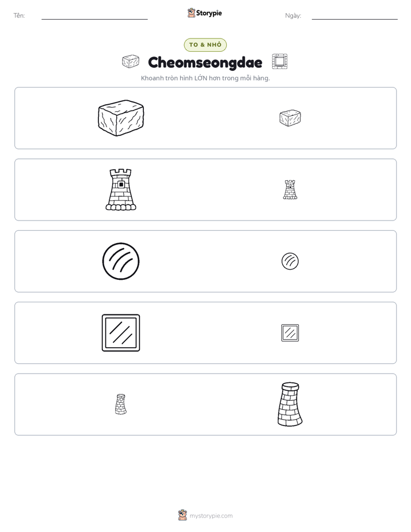Click the large stone block picture

tap(121, 118)
